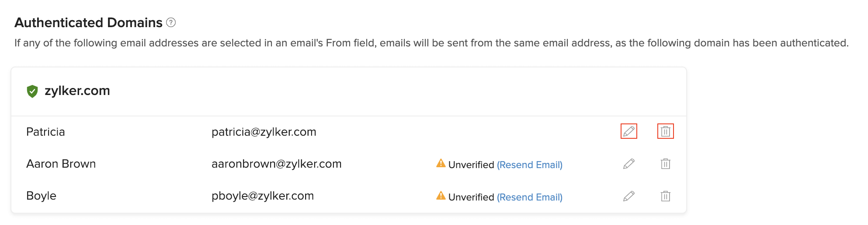The image size is (868, 225).
Task: Click the Authenticated Domains heading
Action: pyautogui.click(x=88, y=22)
